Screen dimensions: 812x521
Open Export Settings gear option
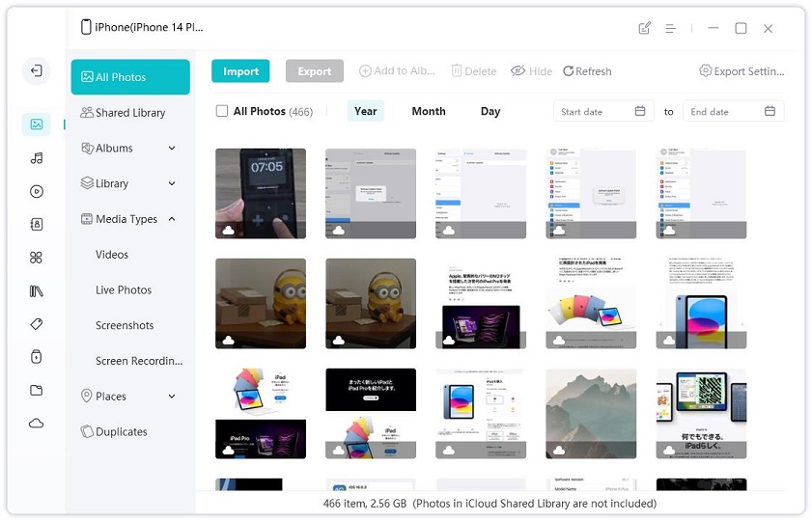point(742,70)
